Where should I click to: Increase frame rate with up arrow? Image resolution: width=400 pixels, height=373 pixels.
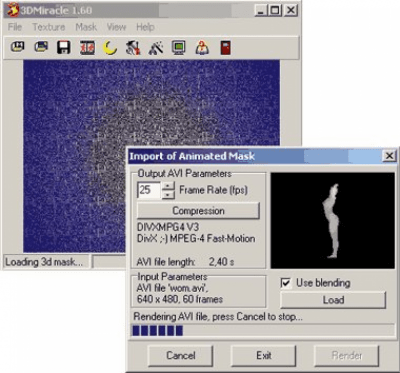pos(169,185)
